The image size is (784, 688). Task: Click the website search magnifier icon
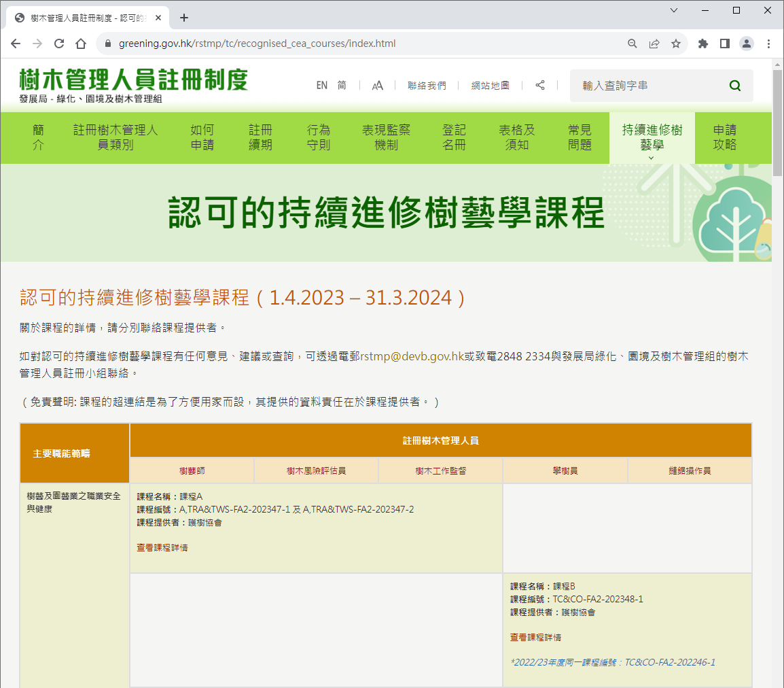[734, 86]
